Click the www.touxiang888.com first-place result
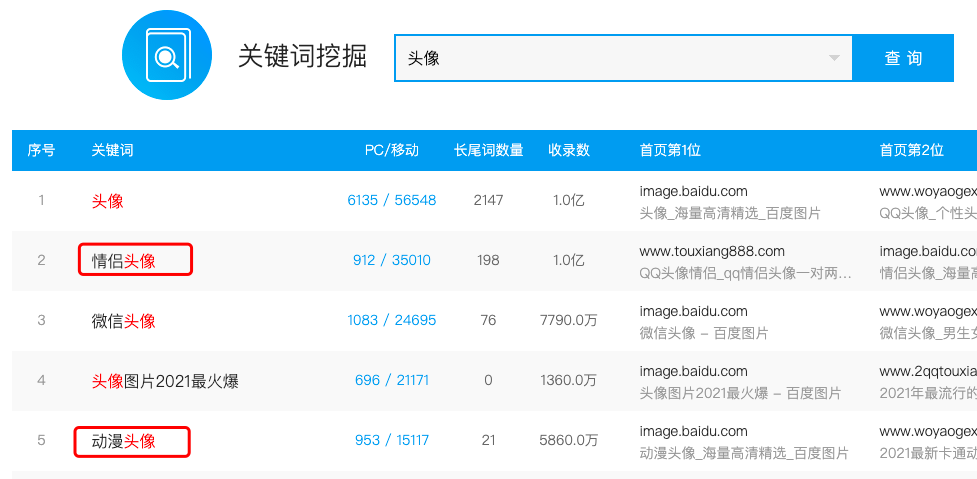The image size is (977, 479). point(712,251)
